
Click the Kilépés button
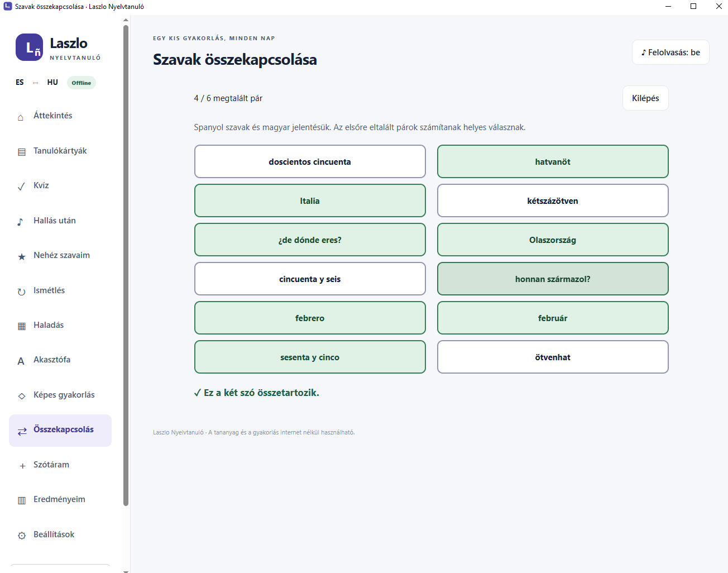pos(645,98)
